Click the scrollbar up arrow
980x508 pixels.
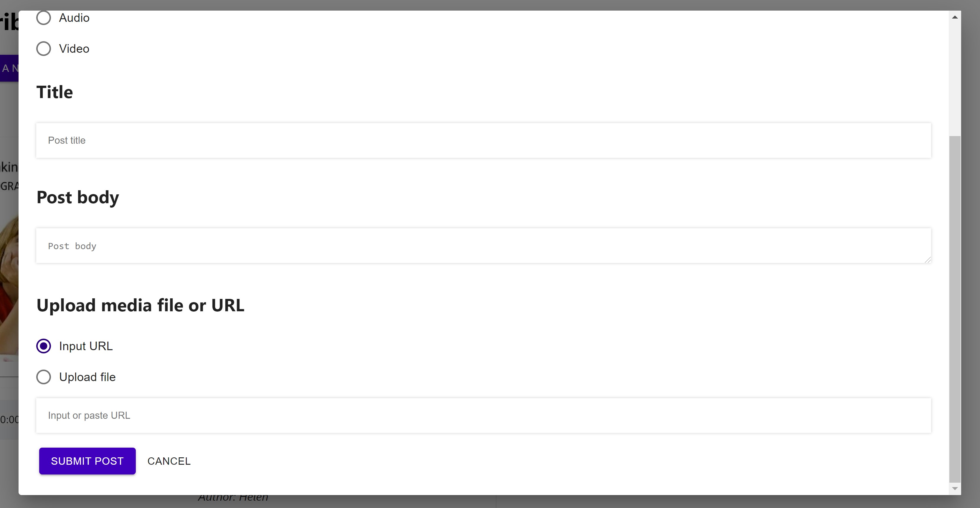click(955, 17)
